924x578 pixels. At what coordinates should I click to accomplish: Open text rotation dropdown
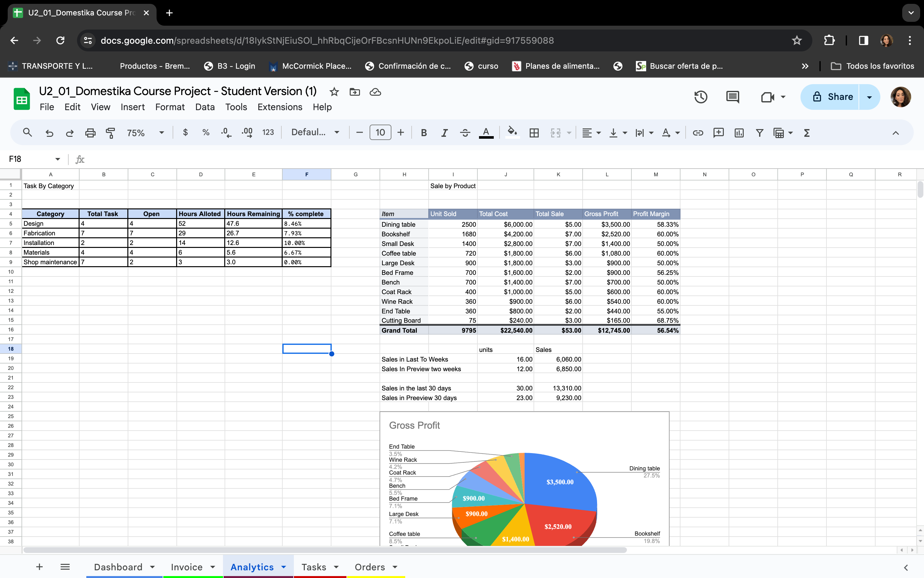[x=671, y=133]
